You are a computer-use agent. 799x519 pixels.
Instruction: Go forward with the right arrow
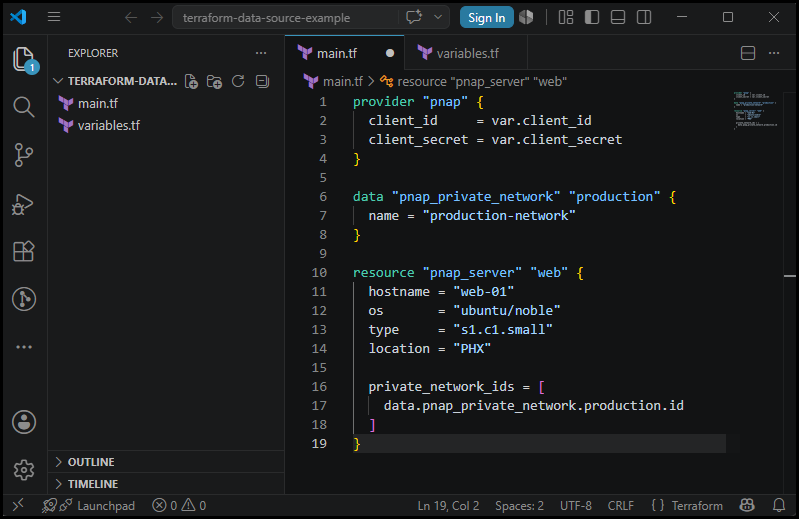tap(157, 18)
